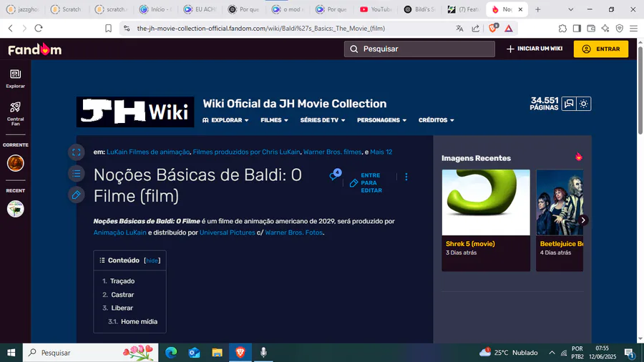The width and height of the screenshot is (644, 362).
Task: Open the Recent wiki avatar
Action: pyautogui.click(x=15, y=209)
